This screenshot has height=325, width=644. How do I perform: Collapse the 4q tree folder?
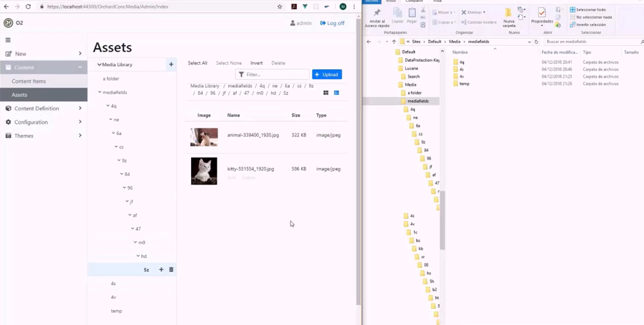pos(108,106)
